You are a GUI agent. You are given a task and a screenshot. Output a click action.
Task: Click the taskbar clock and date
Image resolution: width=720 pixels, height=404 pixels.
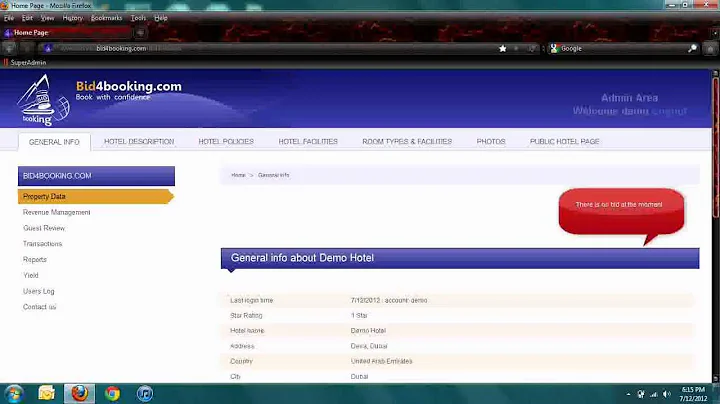click(693, 394)
